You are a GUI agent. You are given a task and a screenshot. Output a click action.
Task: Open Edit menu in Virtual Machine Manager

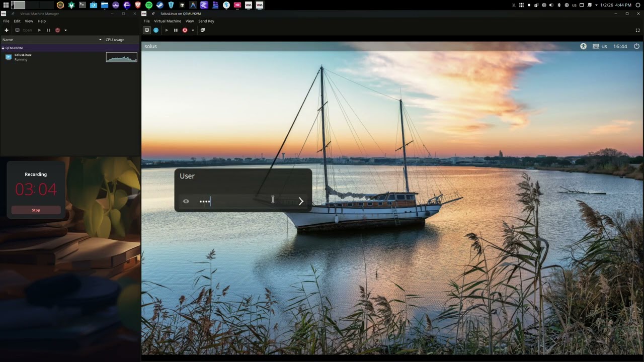tap(17, 21)
